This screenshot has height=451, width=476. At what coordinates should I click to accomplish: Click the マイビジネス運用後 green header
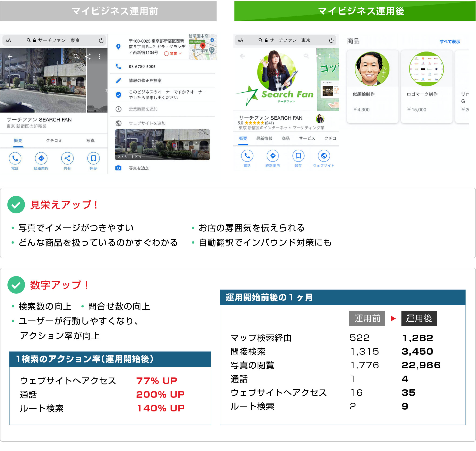[x=355, y=11]
